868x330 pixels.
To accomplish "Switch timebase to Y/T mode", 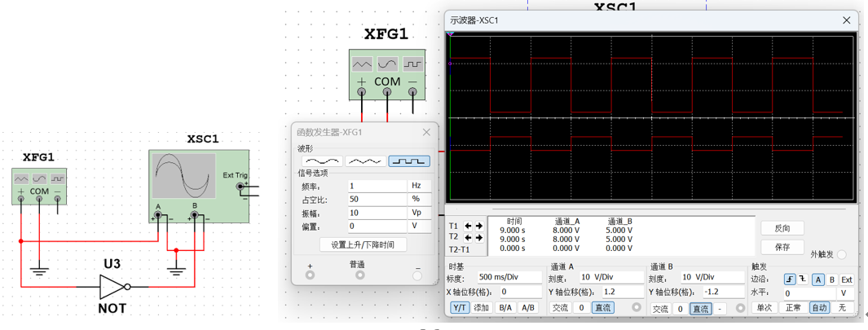I will [x=459, y=308].
